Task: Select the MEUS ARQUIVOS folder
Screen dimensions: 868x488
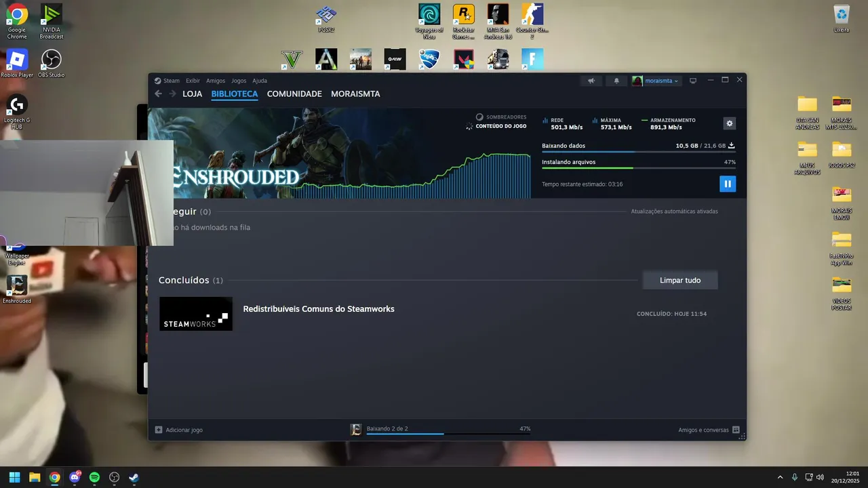Action: pos(807,158)
